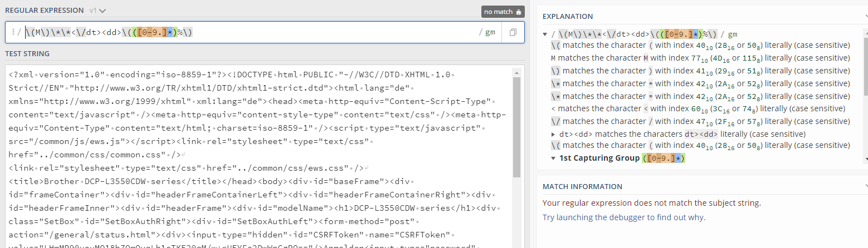Open the gm regex flags selector

pos(490,32)
